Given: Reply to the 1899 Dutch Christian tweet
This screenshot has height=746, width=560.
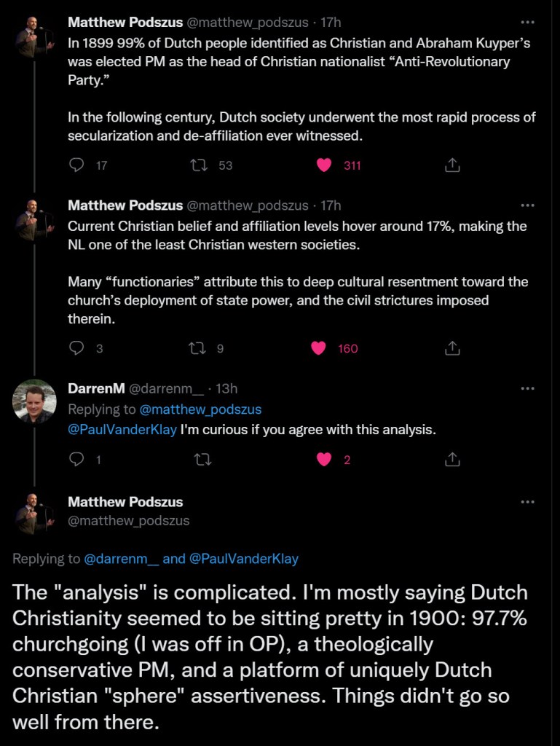Looking at the screenshot, I should [77, 165].
